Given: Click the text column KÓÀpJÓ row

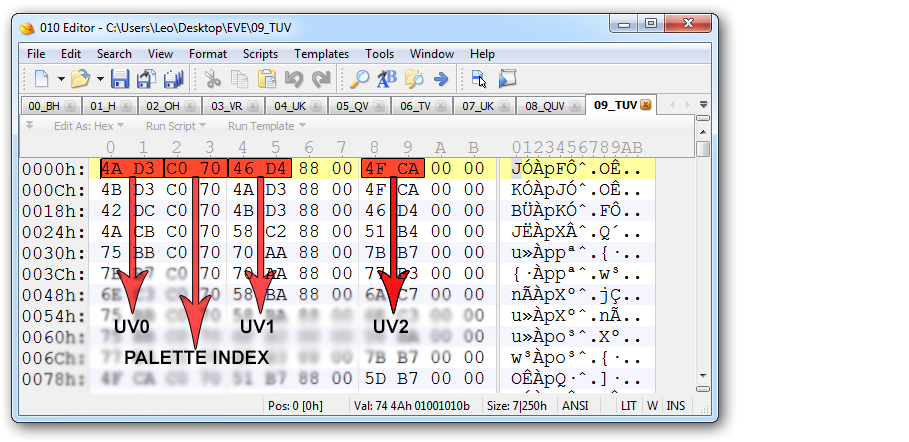Looking at the screenshot, I should click(577, 190).
